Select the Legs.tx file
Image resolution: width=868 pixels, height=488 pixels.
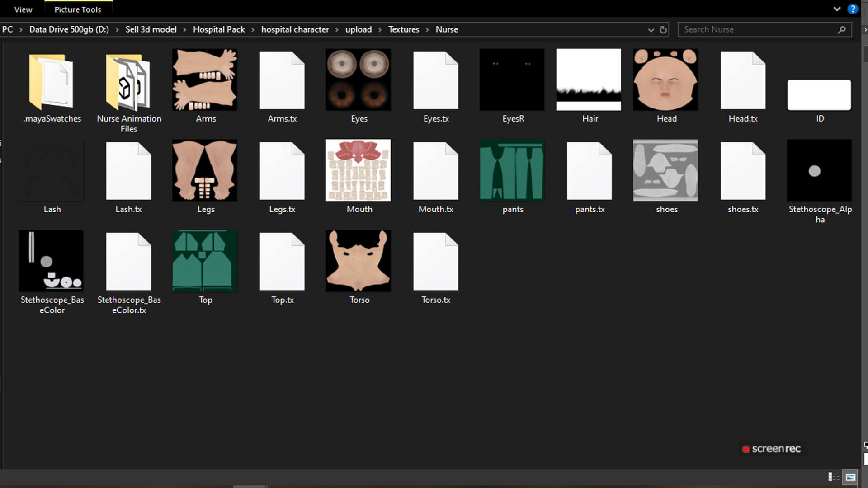[282, 171]
